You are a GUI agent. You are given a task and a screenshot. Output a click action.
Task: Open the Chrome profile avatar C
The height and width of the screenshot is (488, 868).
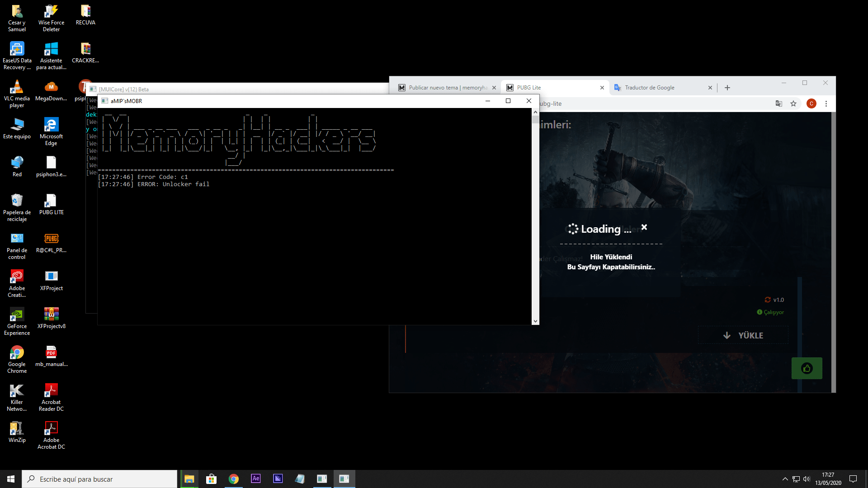coord(811,103)
